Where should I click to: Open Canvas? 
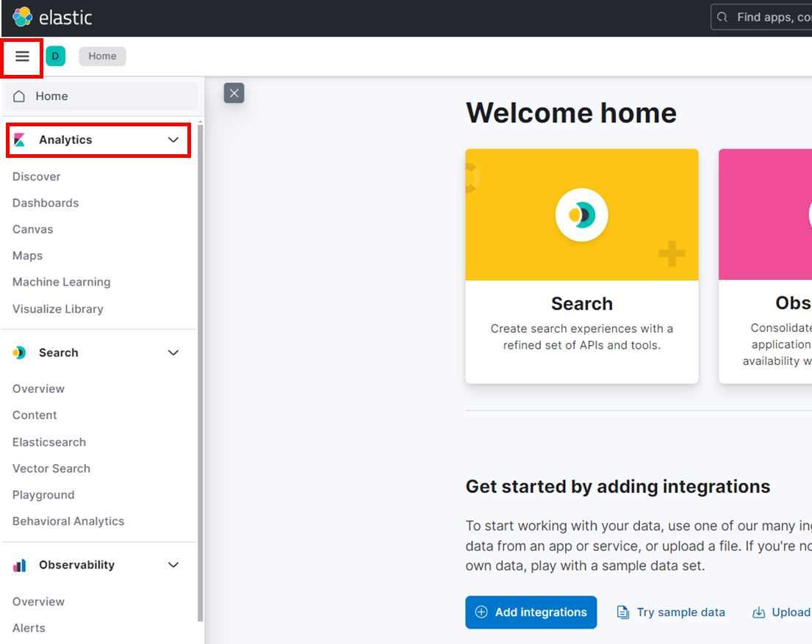point(32,229)
